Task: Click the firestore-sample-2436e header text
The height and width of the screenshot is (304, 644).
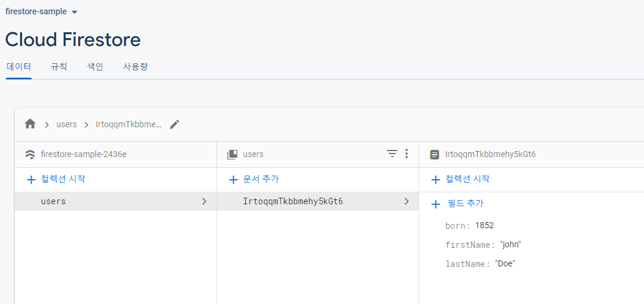Action: (x=84, y=154)
